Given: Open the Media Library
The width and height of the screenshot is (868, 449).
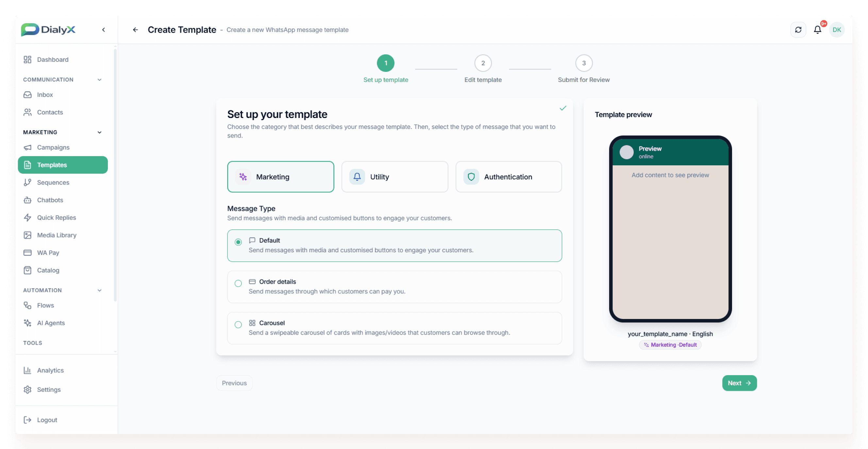Looking at the screenshot, I should tap(63, 235).
